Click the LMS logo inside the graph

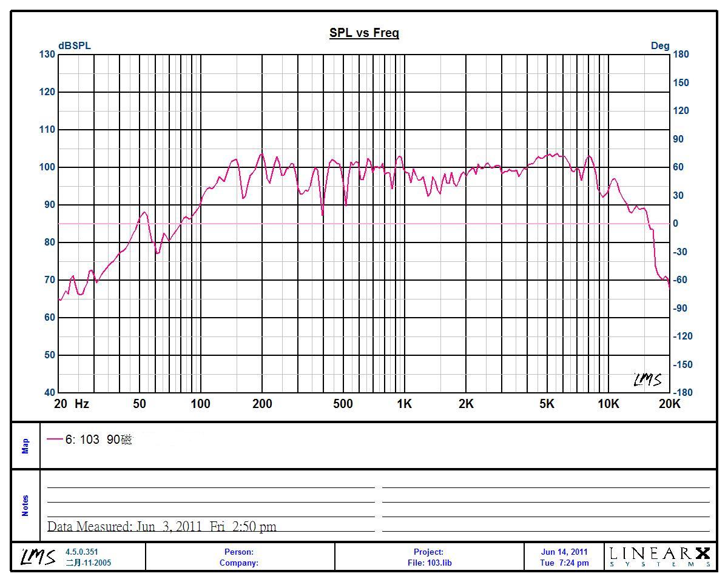(647, 380)
